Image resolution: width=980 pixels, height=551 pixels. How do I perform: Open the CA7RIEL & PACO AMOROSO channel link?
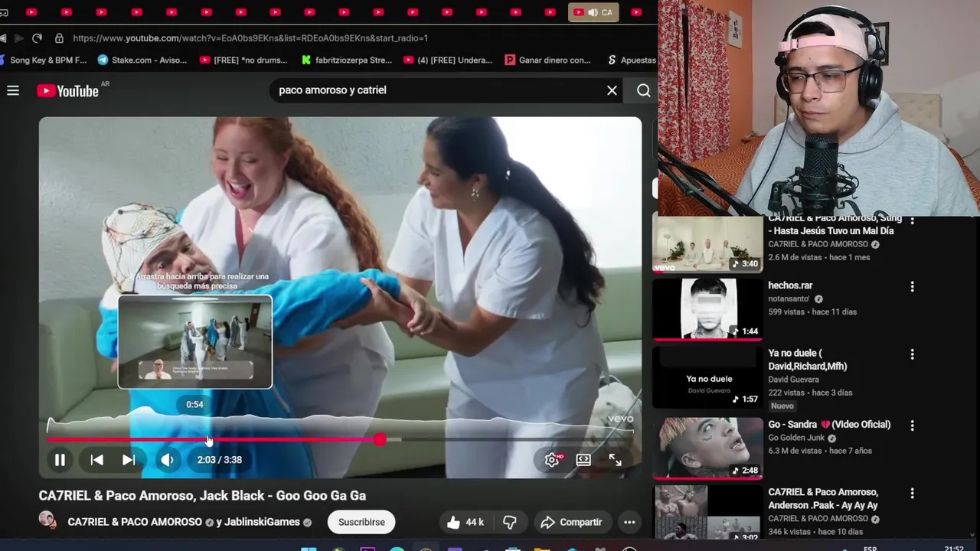135,522
